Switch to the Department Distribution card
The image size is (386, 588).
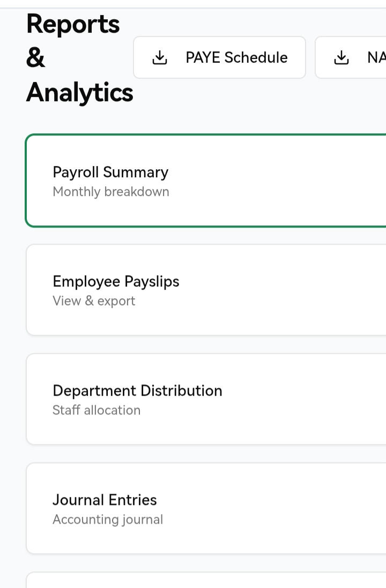coord(206,399)
